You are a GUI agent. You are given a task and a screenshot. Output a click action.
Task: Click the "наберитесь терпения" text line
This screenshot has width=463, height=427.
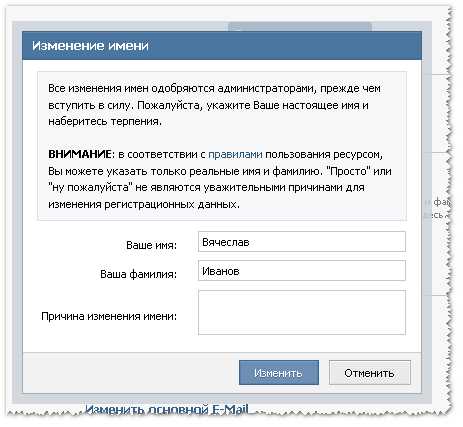point(105,121)
